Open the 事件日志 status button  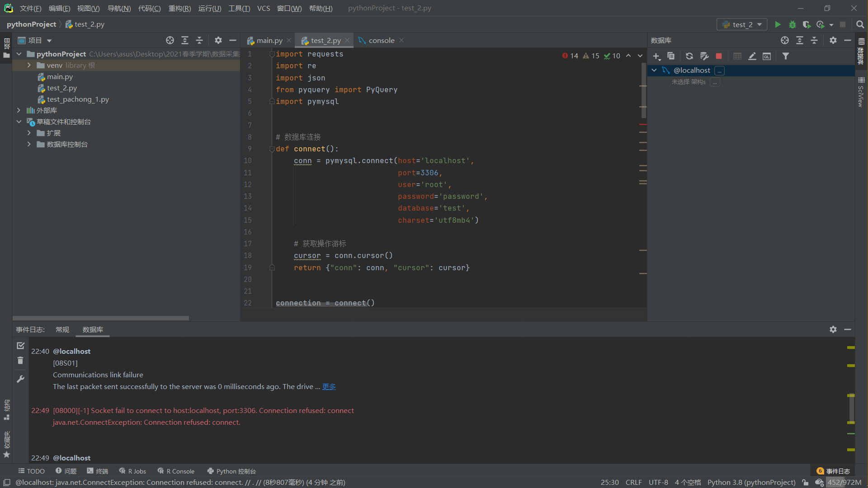pos(833,471)
